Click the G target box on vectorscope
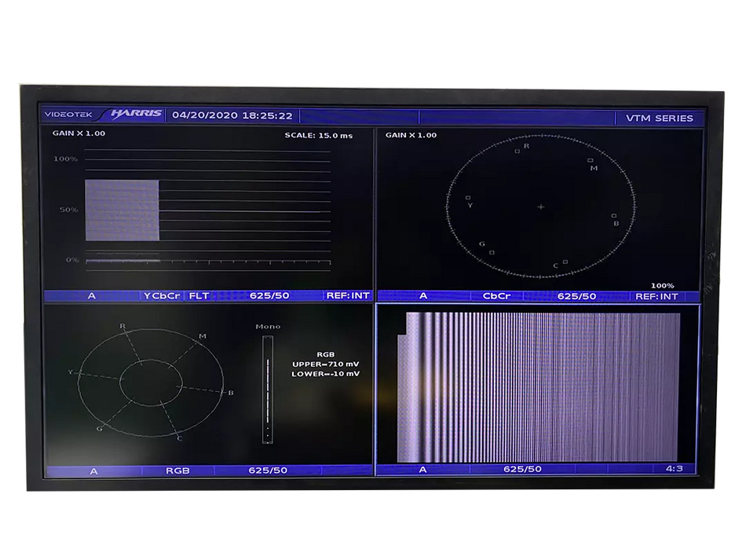The image size is (746, 560). 492,253
